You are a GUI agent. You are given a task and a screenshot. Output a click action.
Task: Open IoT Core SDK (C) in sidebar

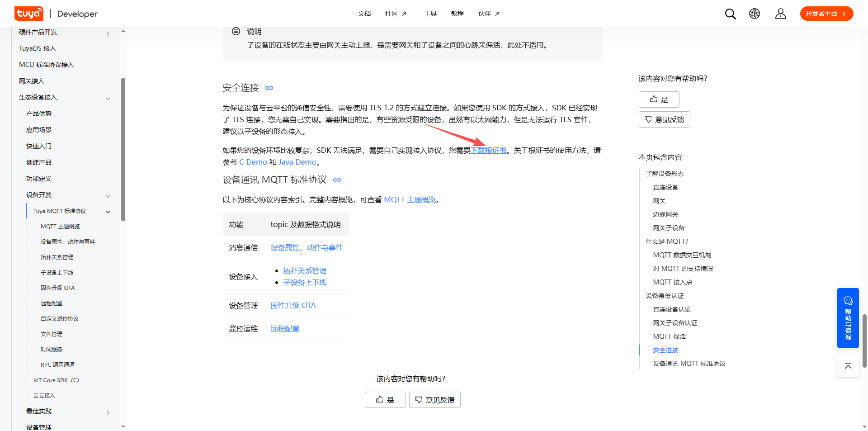pyautogui.click(x=56, y=380)
